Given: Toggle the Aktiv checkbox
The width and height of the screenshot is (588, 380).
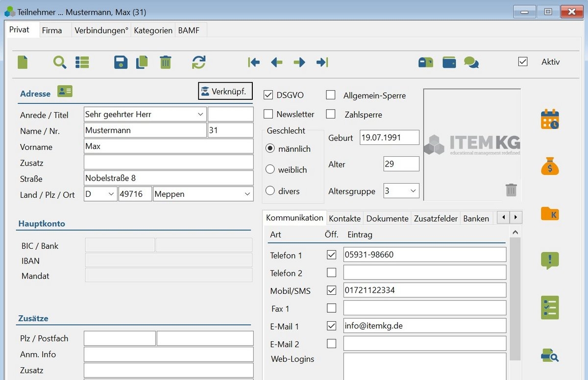Looking at the screenshot, I should pos(523,62).
